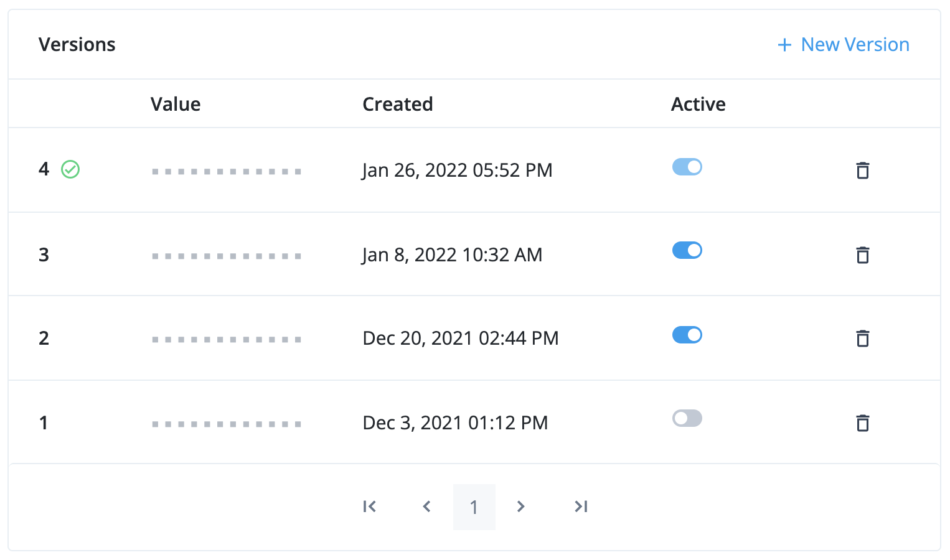Delete version 4 using its trash icon
The height and width of the screenshot is (560, 950).
(863, 170)
